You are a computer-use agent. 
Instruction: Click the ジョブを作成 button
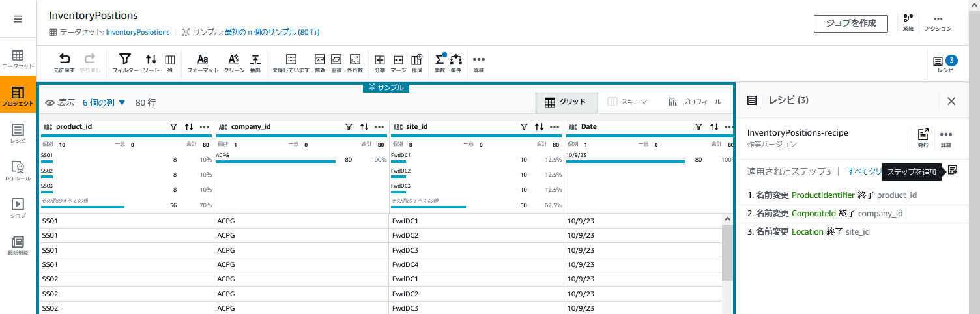(x=851, y=23)
